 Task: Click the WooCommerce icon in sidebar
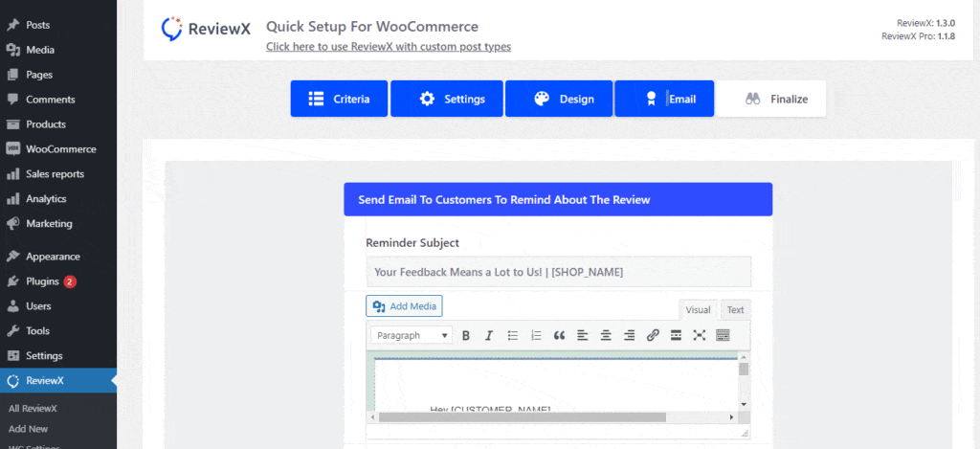click(x=12, y=149)
